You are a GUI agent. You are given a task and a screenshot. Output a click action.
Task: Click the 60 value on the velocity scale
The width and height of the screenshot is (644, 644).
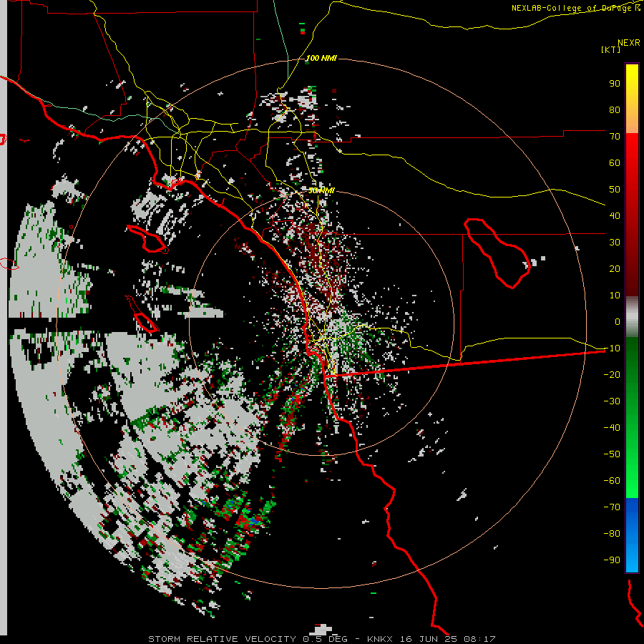[x=615, y=162]
